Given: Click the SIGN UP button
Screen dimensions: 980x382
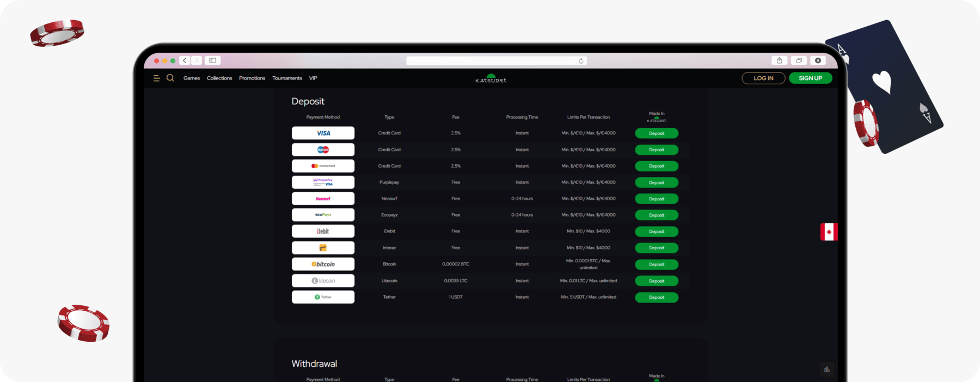Looking at the screenshot, I should coord(810,78).
